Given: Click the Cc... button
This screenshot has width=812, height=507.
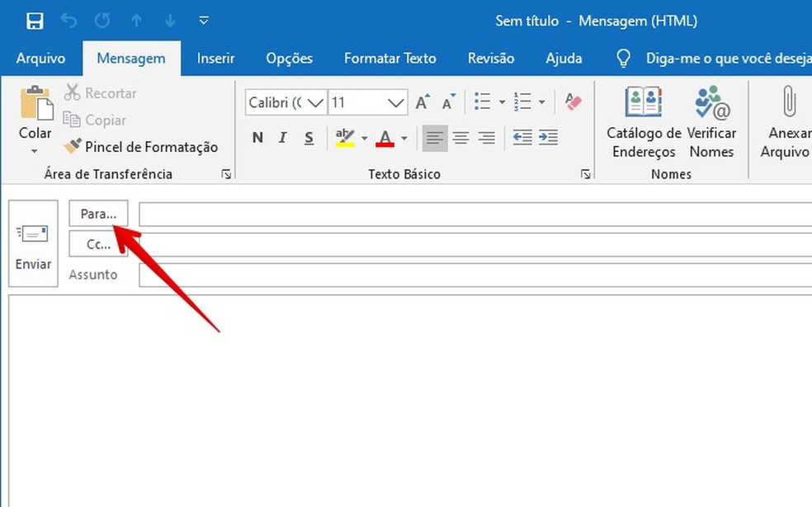Looking at the screenshot, I should 98,244.
